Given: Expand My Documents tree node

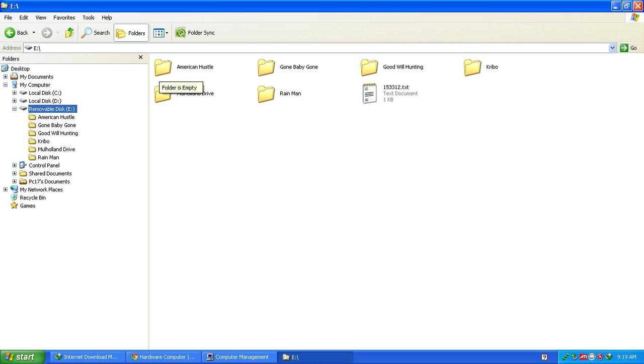Looking at the screenshot, I should (x=6, y=77).
